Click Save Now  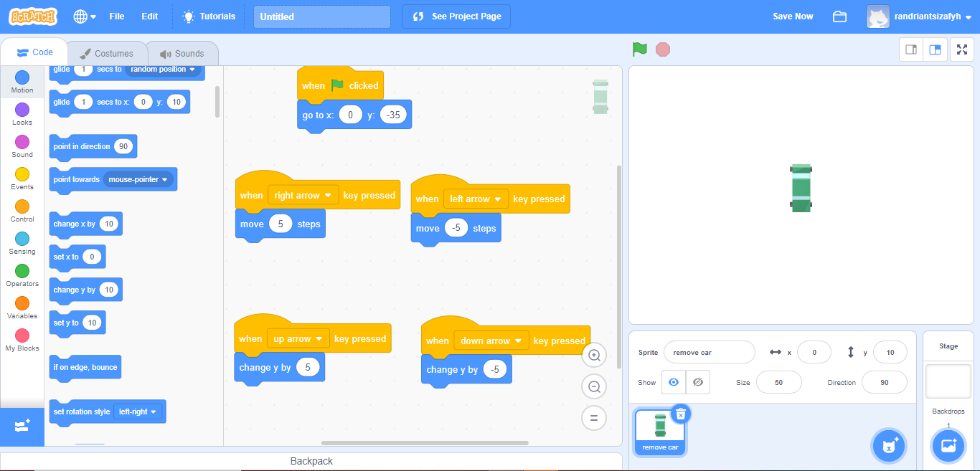[x=793, y=16]
